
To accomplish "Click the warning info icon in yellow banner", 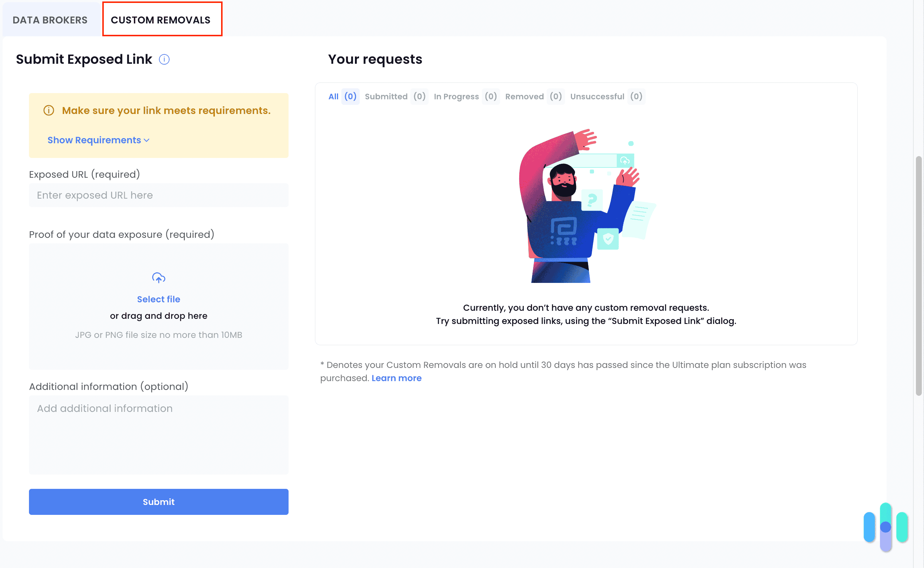I will click(x=49, y=110).
